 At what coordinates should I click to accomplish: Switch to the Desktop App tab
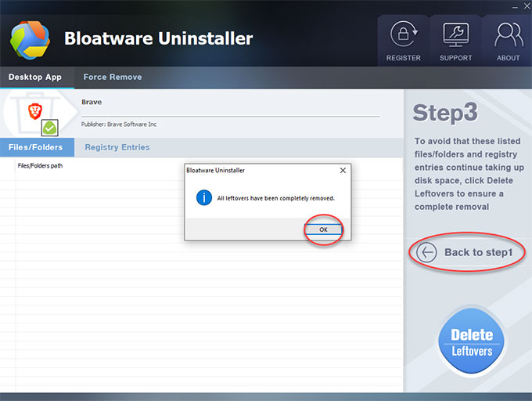click(x=35, y=77)
